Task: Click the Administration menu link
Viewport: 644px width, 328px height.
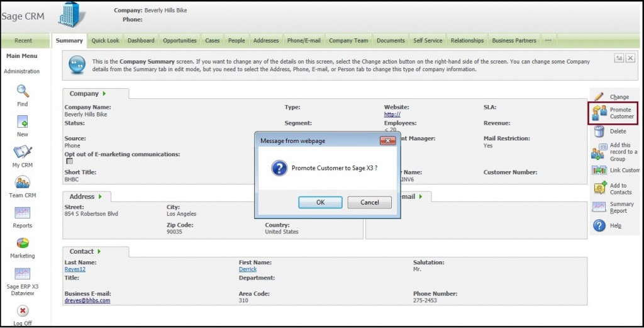Action: 22,71
